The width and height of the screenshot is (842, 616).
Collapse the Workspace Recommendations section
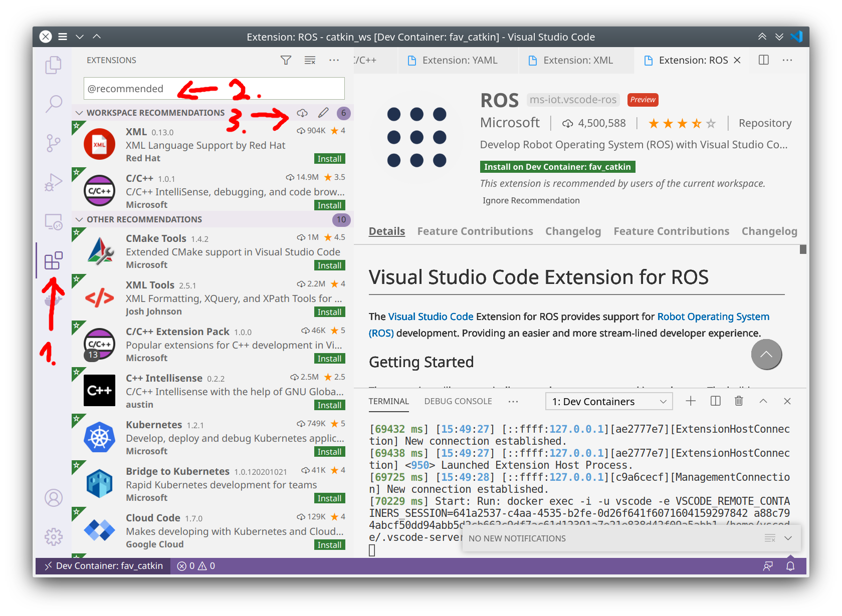[79, 113]
